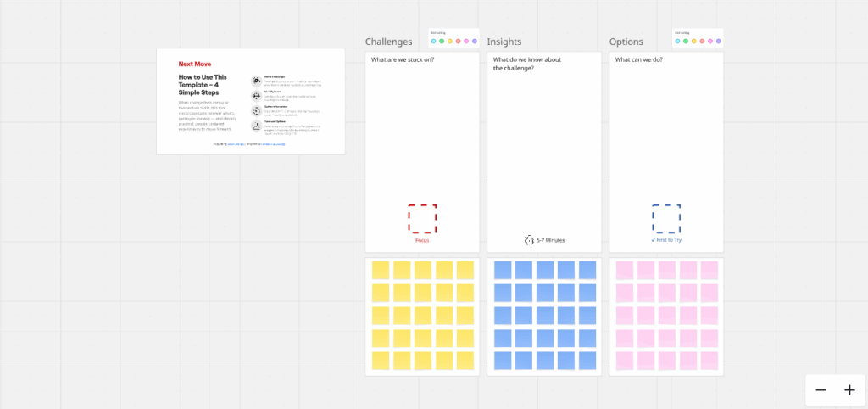
Task: Click the red dashed Focus box
Action: pyautogui.click(x=422, y=219)
